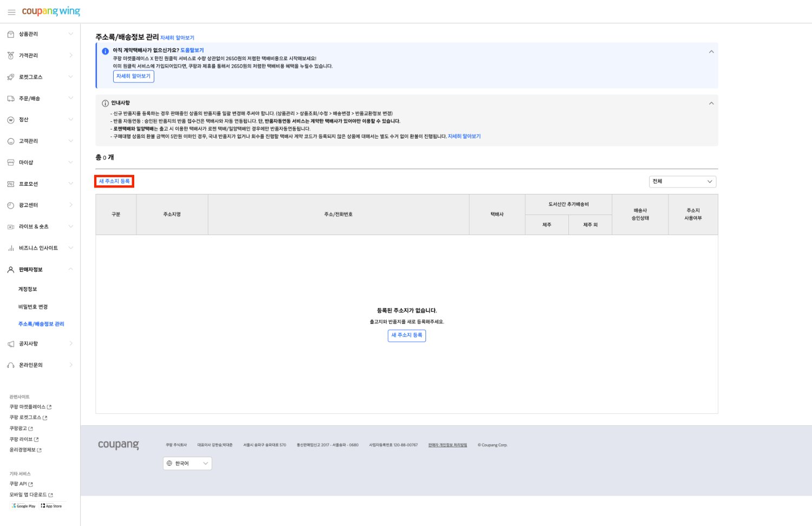Click the 상품관리 box icon
The height and width of the screenshot is (526, 812).
tap(10, 34)
